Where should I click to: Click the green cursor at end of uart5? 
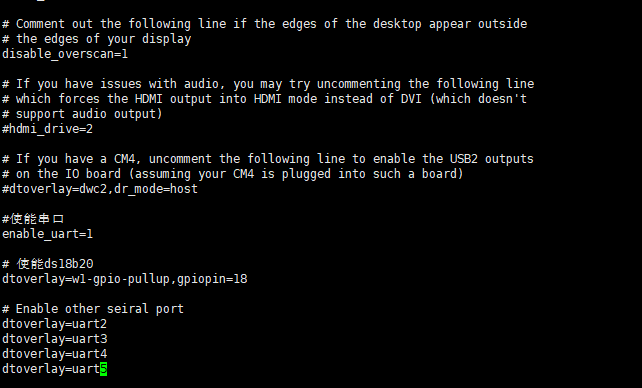click(x=104, y=369)
